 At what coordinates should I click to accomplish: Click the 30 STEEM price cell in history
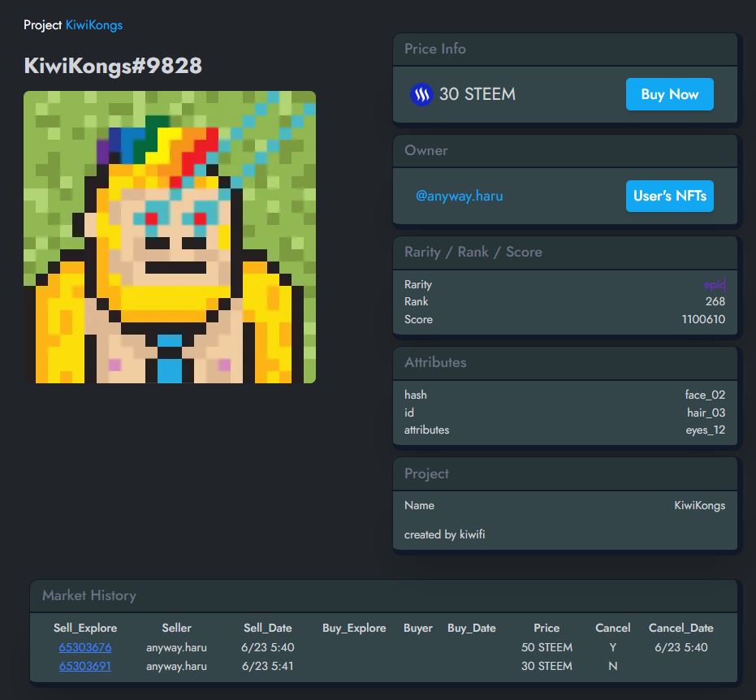(x=546, y=666)
